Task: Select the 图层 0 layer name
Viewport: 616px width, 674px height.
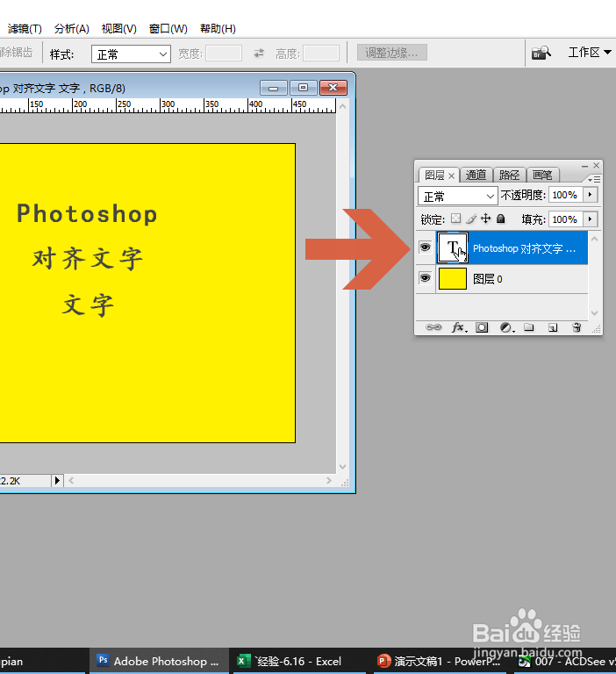Action: [x=488, y=279]
